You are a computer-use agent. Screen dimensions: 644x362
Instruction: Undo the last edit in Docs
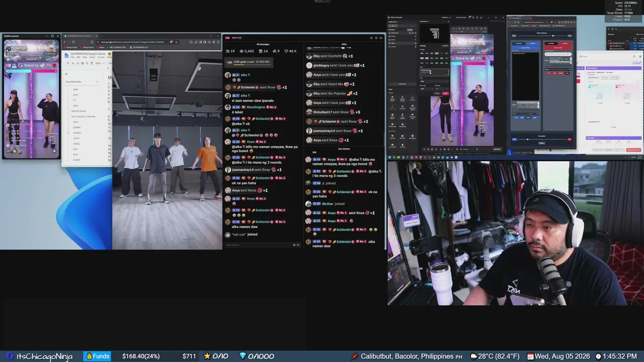(72, 63)
